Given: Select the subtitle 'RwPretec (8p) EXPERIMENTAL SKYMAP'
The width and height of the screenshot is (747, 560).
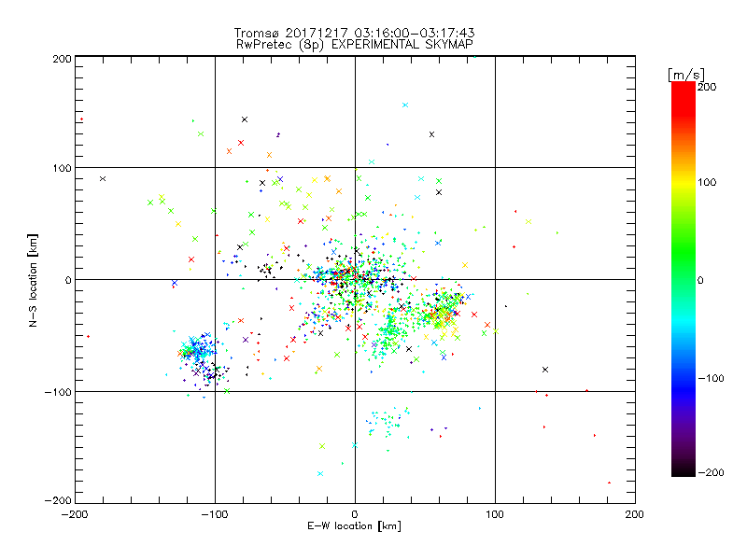Looking at the screenshot, I should pos(355,45).
